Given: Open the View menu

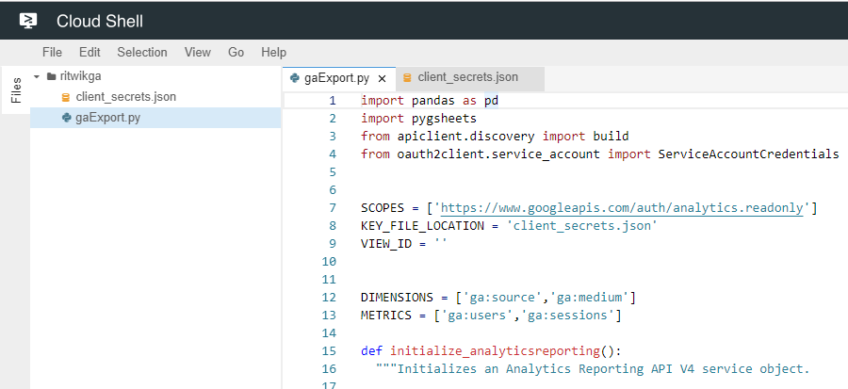Looking at the screenshot, I should [197, 52].
